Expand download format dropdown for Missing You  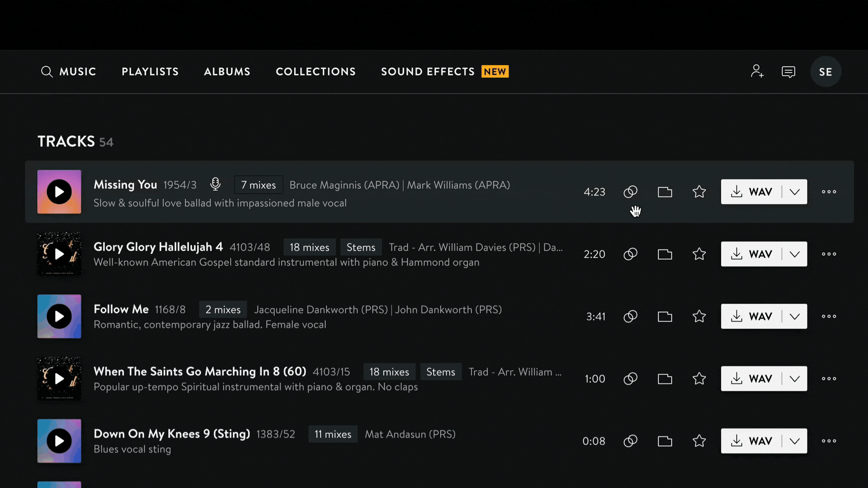pyautogui.click(x=794, y=192)
